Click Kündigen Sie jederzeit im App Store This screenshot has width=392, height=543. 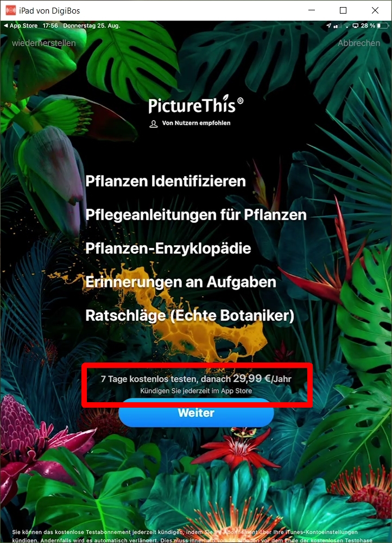[196, 391]
